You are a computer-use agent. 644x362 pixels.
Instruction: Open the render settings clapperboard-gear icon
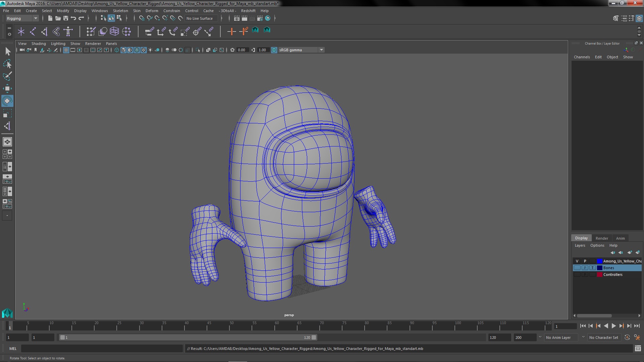(x=260, y=18)
